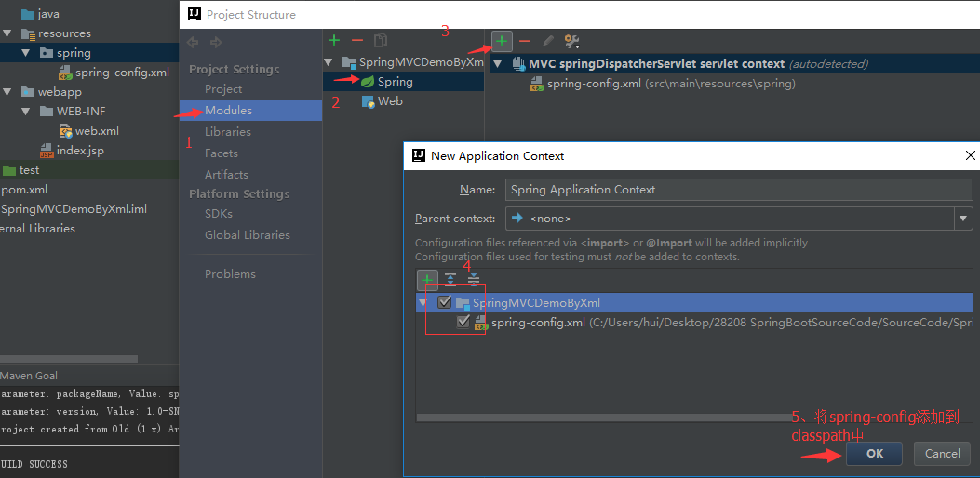
Task: Click MVC springDispatcherServlet context icon
Action: click(x=518, y=63)
